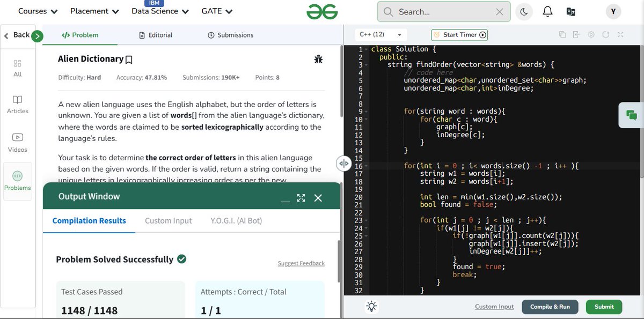Image resolution: width=644 pixels, height=319 pixels.
Task: Switch to the Editorial tab
Action: point(156,35)
